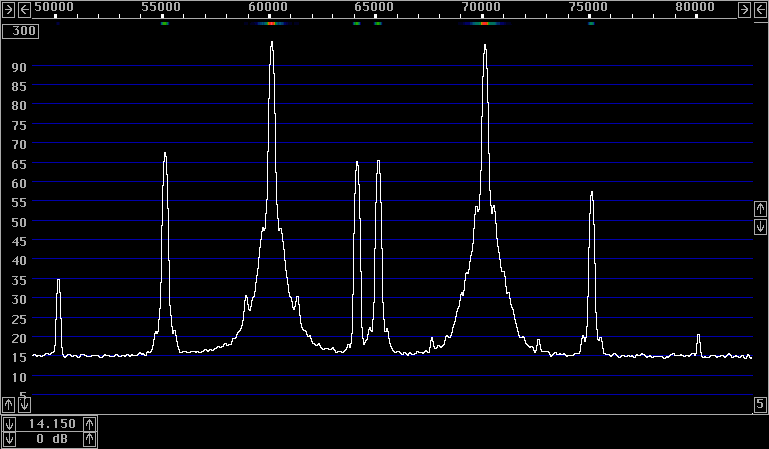This screenshot has width=769, height=449.
Task: Click the left-arrow button beside the 50000 label
Action: tap(24, 9)
